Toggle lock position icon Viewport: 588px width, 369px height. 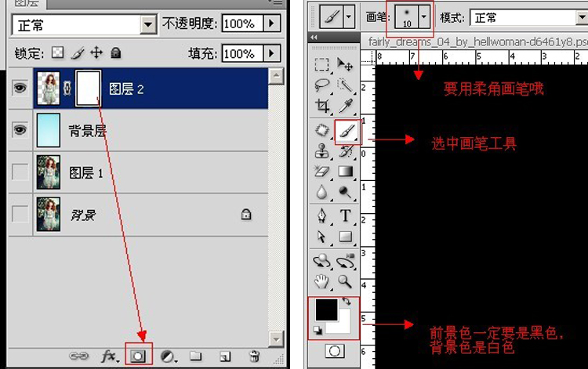[x=96, y=52]
